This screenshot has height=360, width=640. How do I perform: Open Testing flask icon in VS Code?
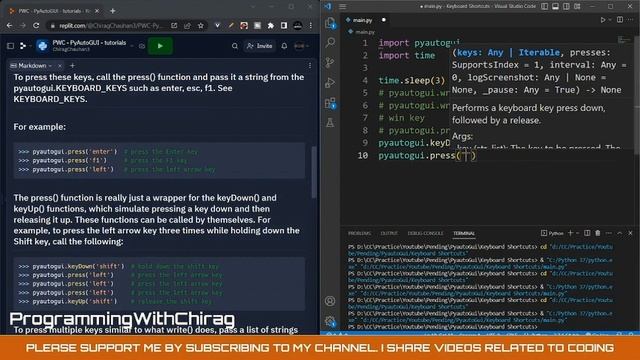tap(330, 122)
